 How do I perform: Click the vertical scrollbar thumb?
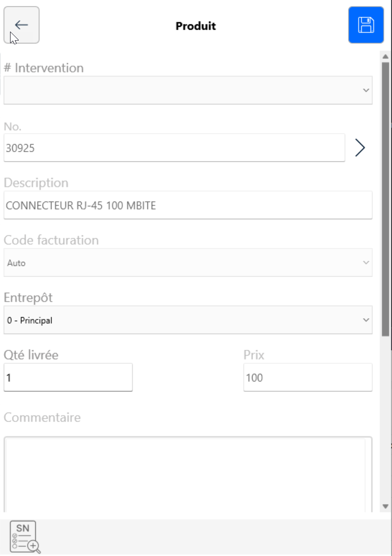point(386,199)
